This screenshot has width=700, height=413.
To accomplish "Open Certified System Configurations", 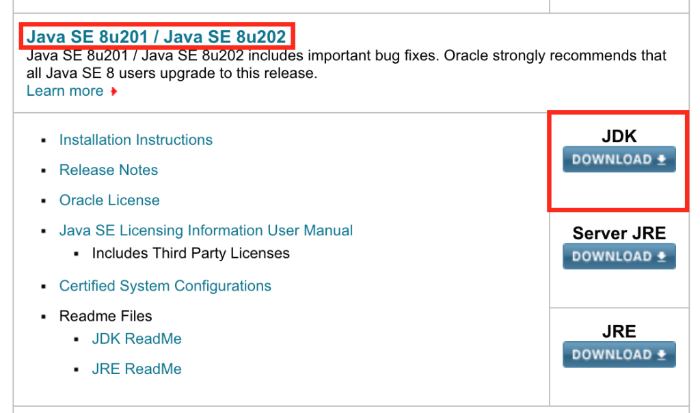I will tap(165, 286).
